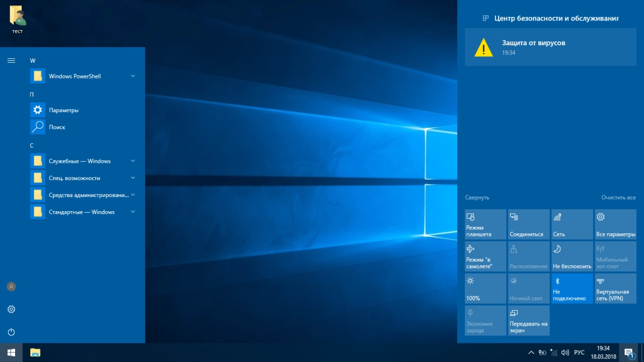Click the 100% brightness tile
644x362 pixels.
(x=486, y=289)
